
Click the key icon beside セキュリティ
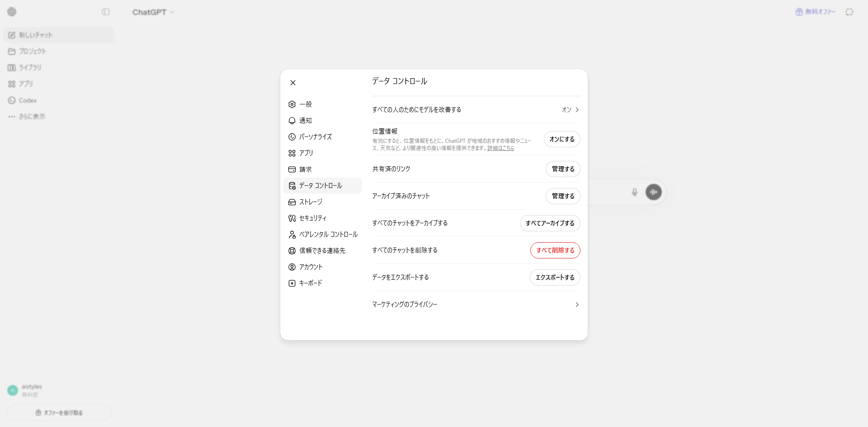click(292, 218)
